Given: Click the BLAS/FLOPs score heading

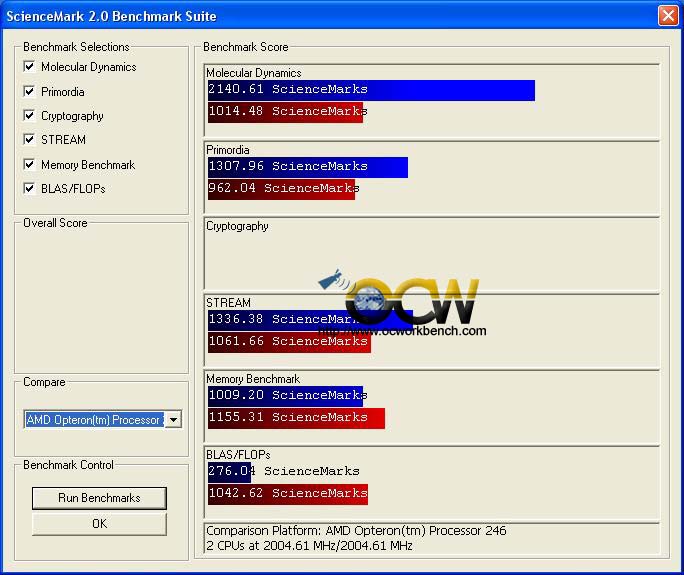Looking at the screenshot, I should pyautogui.click(x=238, y=455).
